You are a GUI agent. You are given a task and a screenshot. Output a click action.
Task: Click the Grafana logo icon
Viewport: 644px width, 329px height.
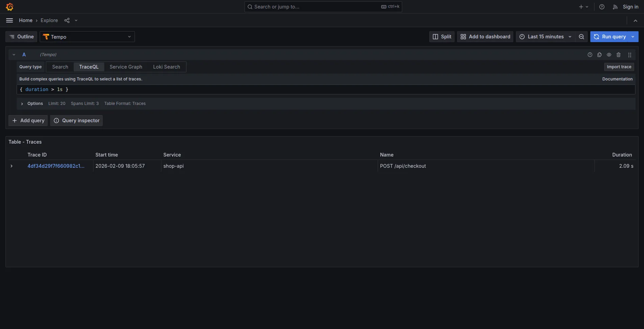(x=10, y=7)
